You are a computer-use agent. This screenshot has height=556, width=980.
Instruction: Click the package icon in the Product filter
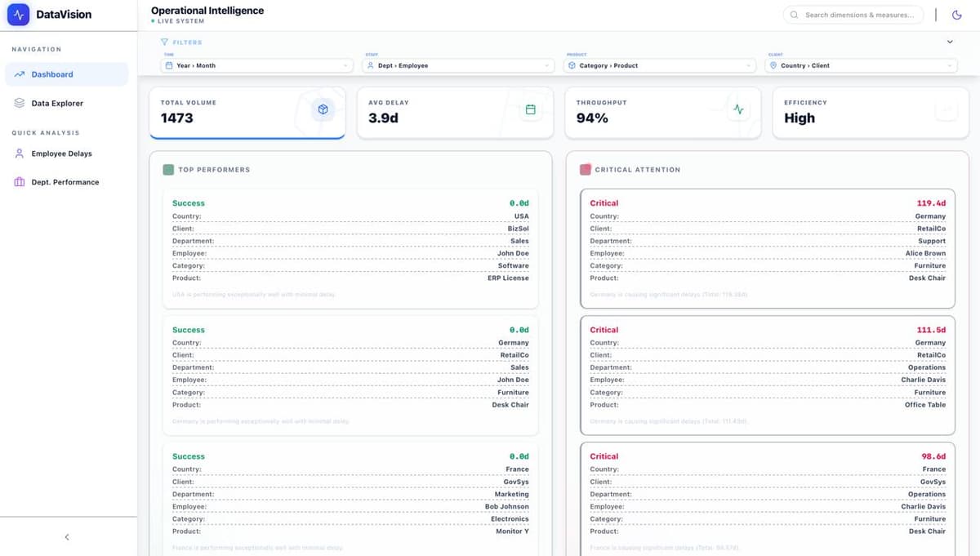(572, 65)
